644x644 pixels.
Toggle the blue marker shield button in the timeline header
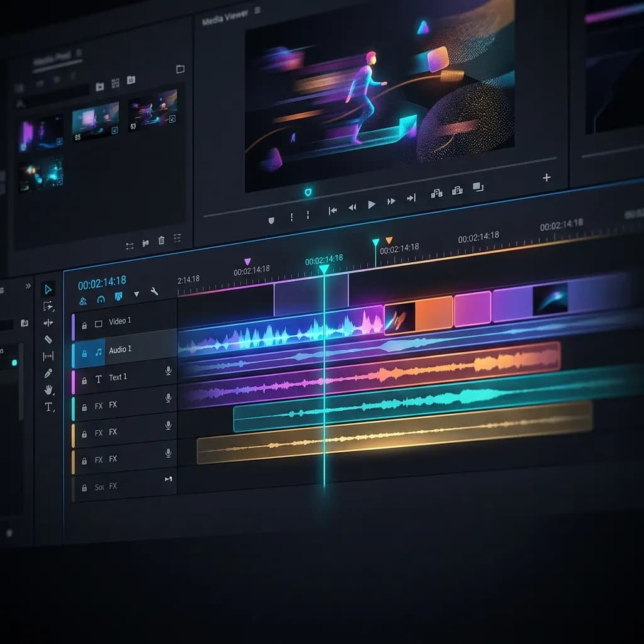118,297
